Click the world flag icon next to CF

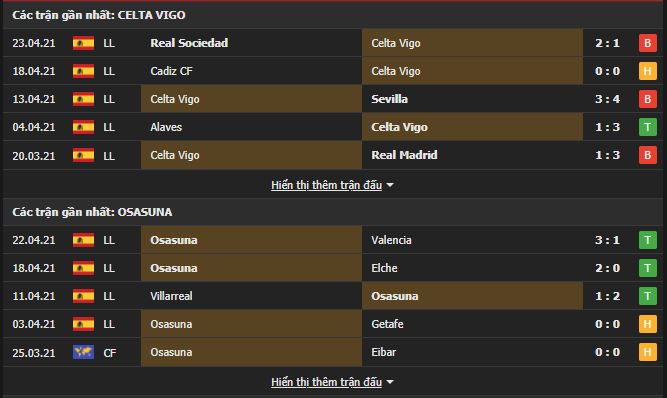[83, 352]
